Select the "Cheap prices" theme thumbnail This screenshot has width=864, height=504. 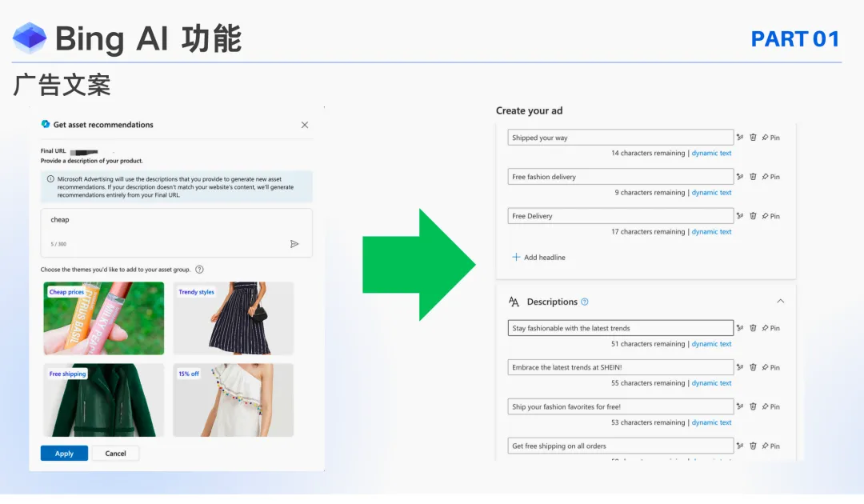[103, 318]
